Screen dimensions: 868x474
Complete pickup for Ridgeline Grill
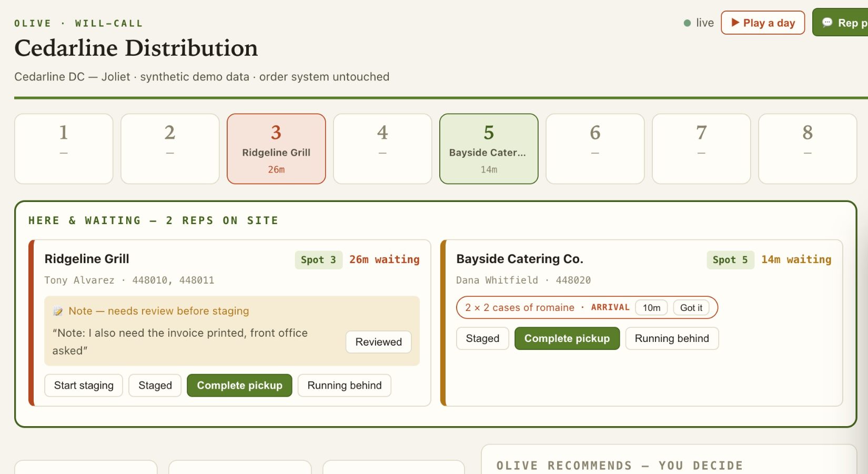coord(239,386)
